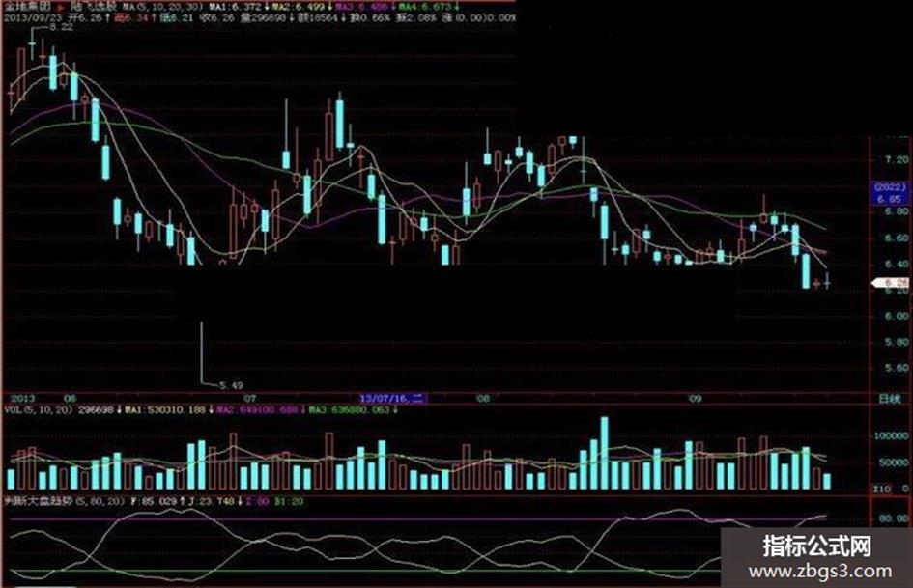Screen dimensions: 913x588
Task: Select the purple volume MA2 value
Action: point(257,409)
